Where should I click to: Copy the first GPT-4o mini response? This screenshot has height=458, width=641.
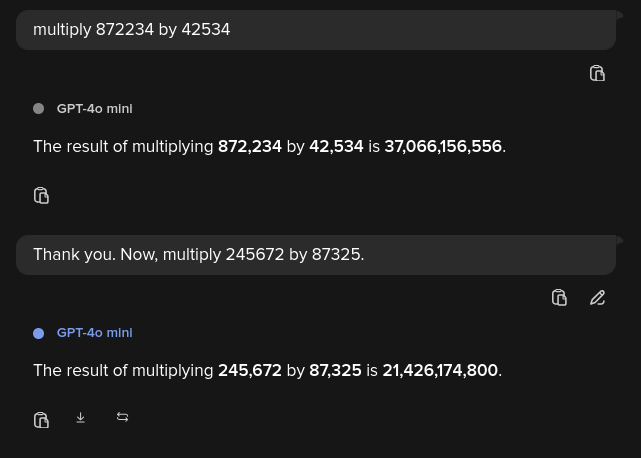pos(41,196)
